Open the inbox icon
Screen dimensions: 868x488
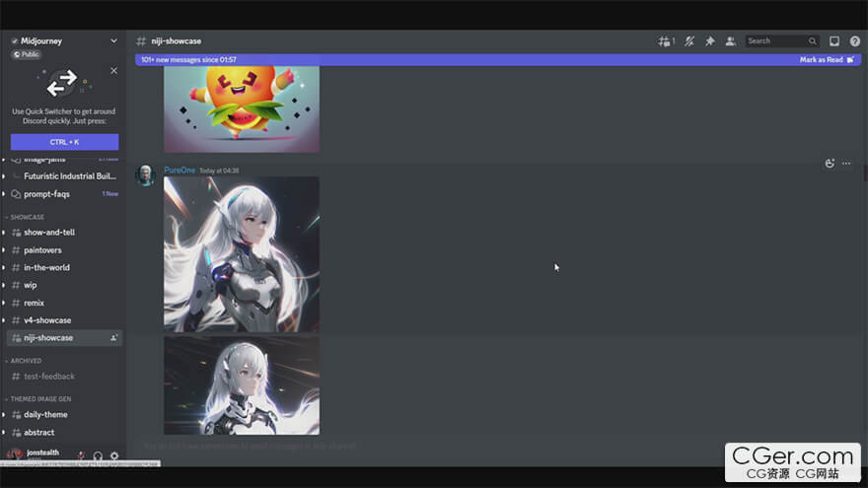834,41
